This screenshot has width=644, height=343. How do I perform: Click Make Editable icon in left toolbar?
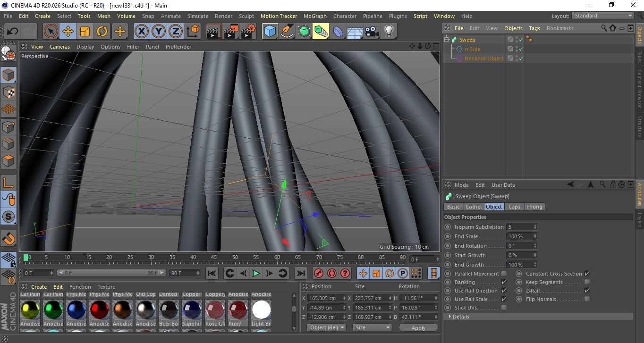(x=8, y=54)
